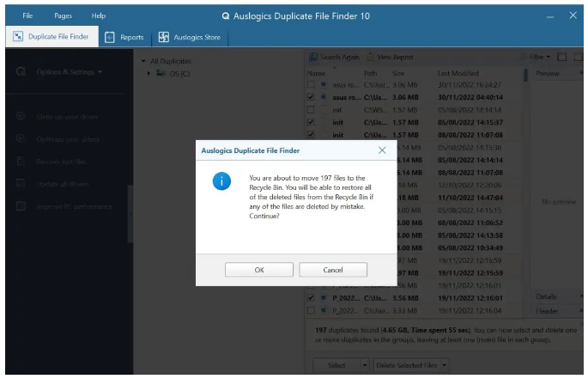Select the OS (C:) drive icon
588x379 pixels.
pyautogui.click(x=161, y=73)
